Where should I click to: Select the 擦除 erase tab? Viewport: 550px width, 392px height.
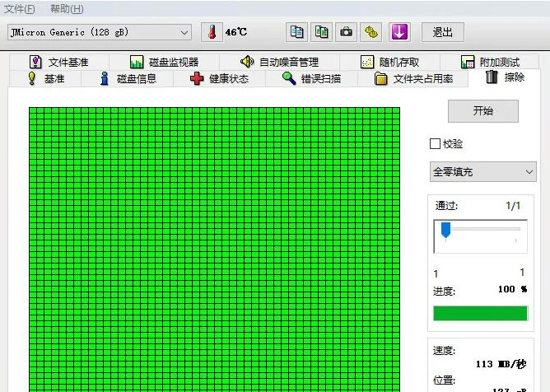tap(505, 77)
